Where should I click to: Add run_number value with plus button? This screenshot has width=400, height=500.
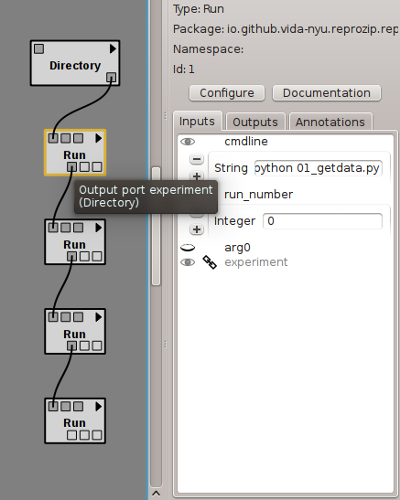pyautogui.click(x=197, y=229)
